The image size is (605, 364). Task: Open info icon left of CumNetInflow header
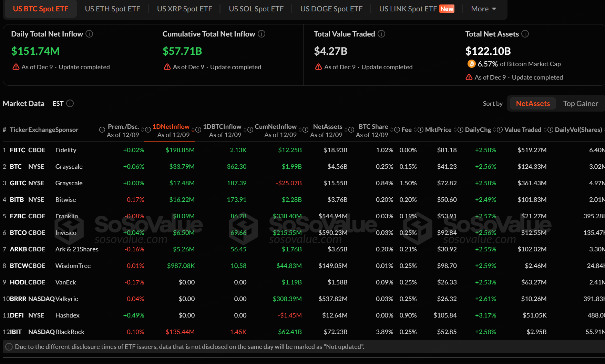(250, 130)
